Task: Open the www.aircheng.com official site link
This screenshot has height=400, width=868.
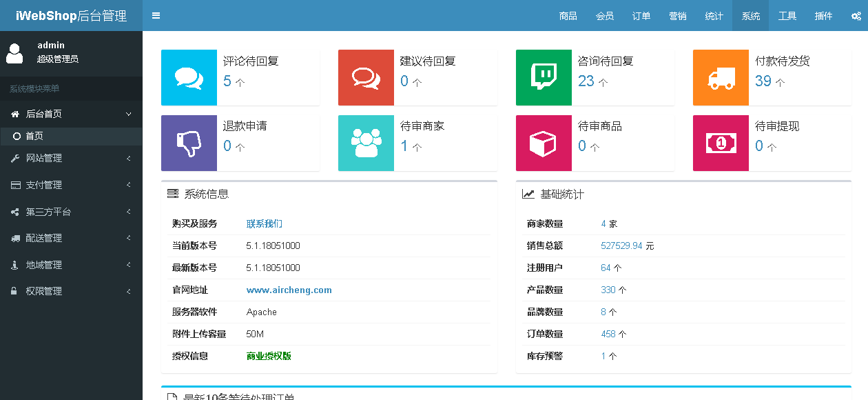Action: coord(289,290)
